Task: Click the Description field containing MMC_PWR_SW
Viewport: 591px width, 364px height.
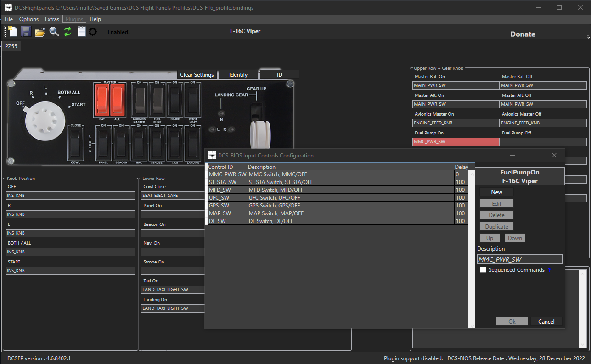Action: click(519, 259)
